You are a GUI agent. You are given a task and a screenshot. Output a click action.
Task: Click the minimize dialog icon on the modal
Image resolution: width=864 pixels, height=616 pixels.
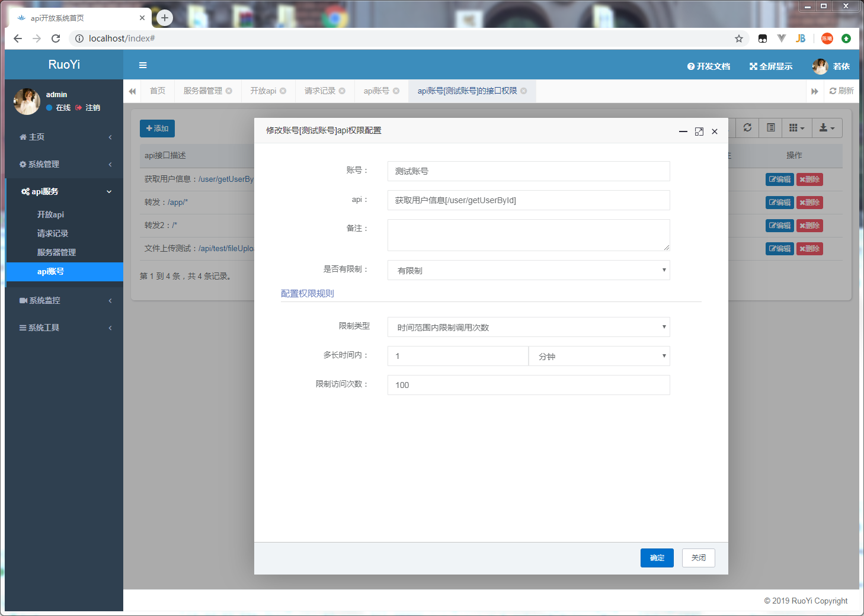coord(683,131)
